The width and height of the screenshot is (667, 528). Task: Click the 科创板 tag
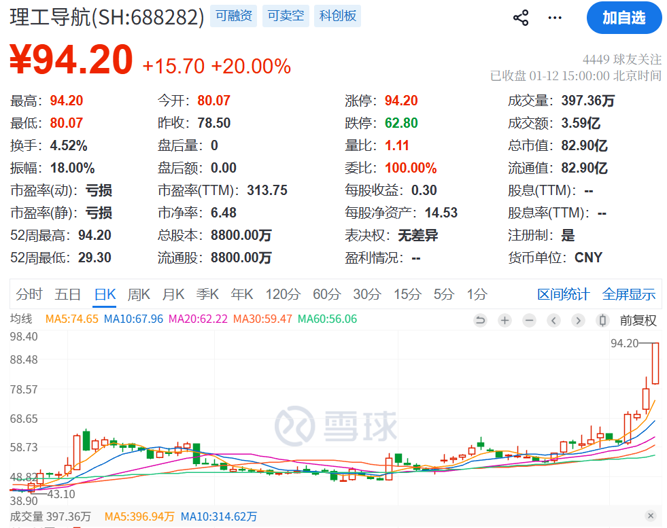[339, 17]
